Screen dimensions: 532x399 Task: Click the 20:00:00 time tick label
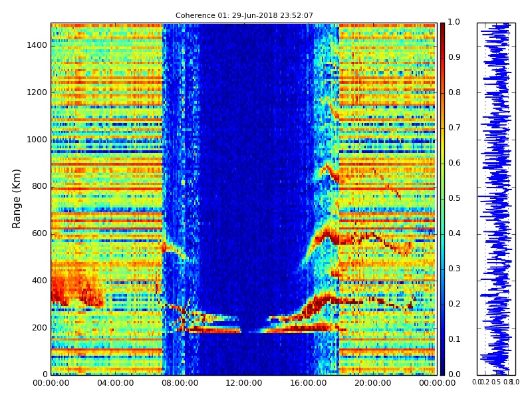coord(373,383)
